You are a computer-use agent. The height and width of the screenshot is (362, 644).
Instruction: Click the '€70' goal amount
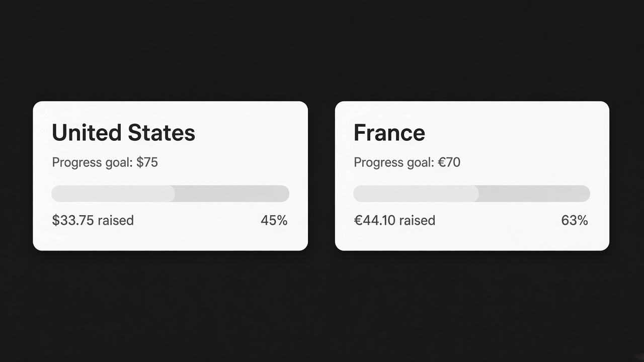tap(449, 162)
